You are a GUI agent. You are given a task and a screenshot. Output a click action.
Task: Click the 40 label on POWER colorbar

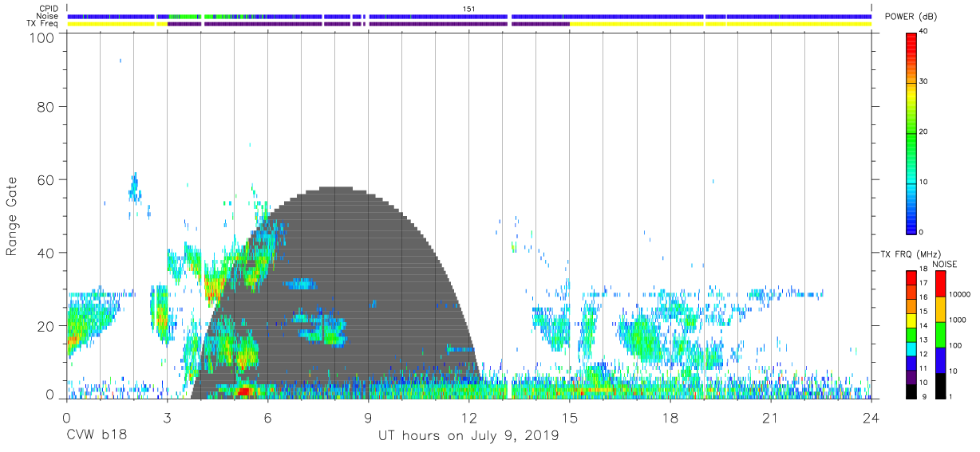[x=925, y=31]
